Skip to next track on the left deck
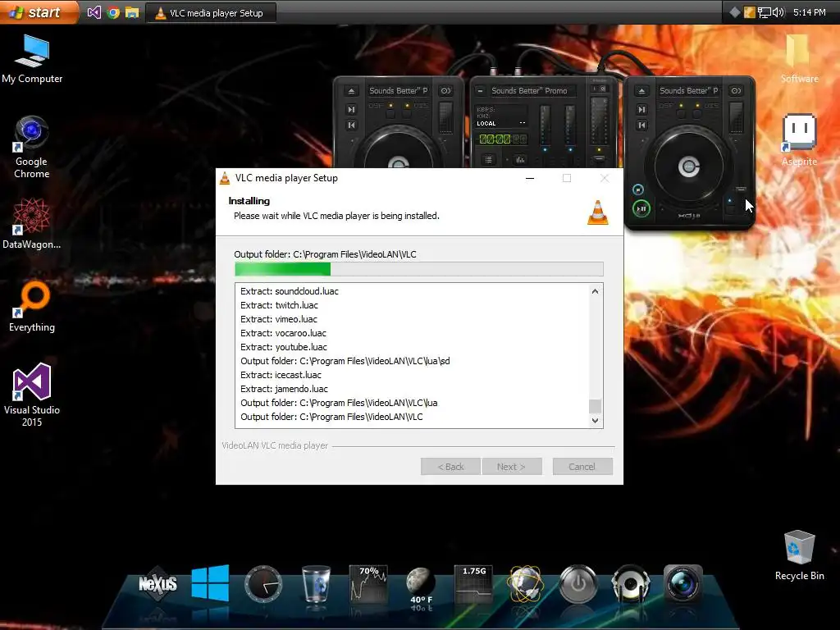840x630 pixels. click(351, 109)
